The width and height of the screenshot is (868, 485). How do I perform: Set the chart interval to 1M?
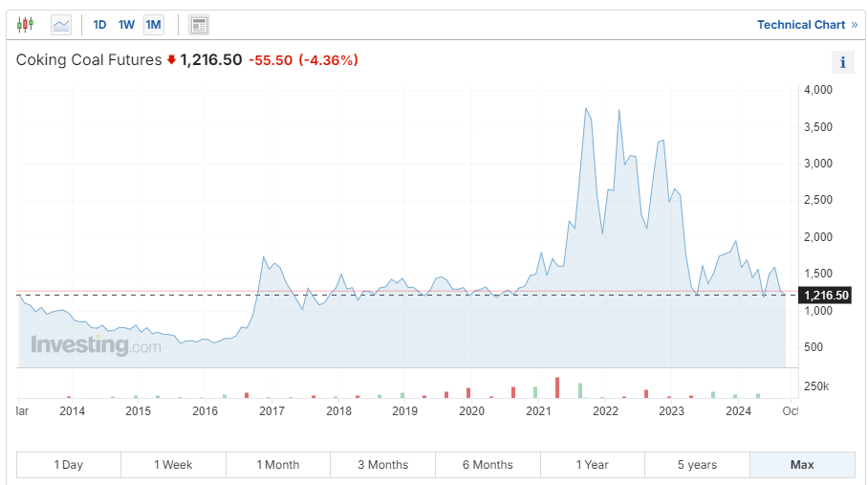click(x=153, y=25)
